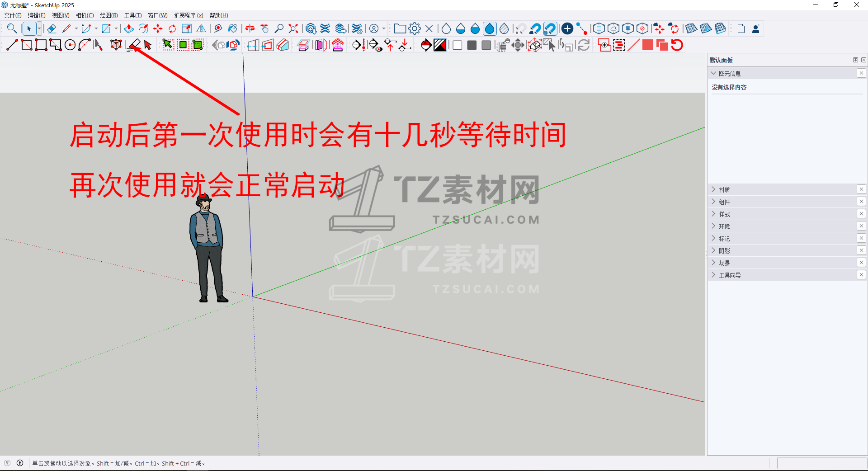868x471 pixels.
Task: Click the red circular undo arrow icon
Action: pyautogui.click(x=677, y=45)
